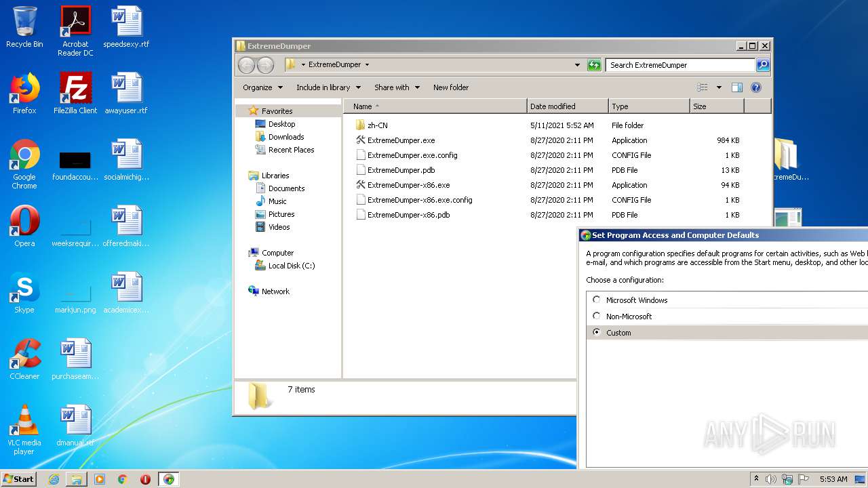Launch the Firefox desktop shortcut
The image size is (868, 488).
24,94
